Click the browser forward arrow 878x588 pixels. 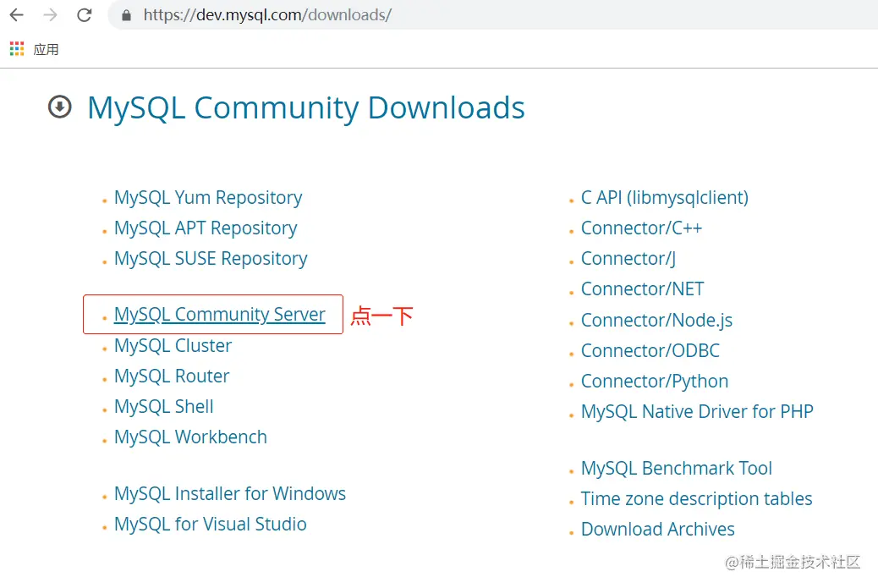(51, 15)
